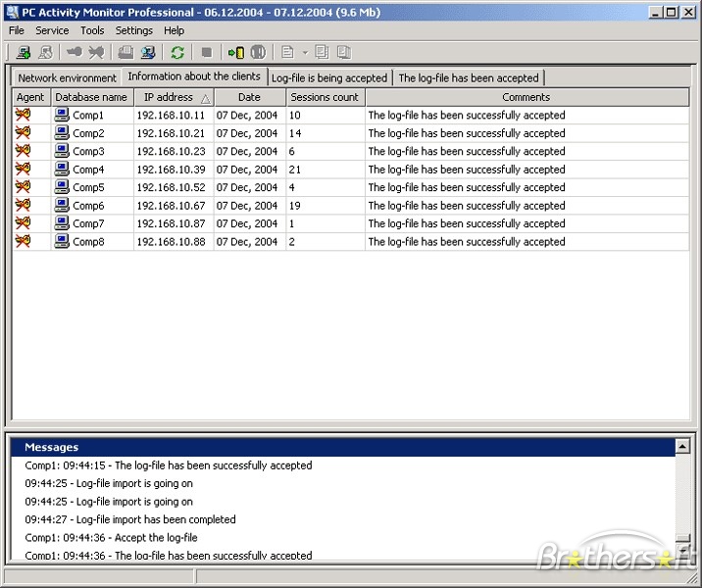702x588 pixels.
Task: Click the green refresh arrows icon
Action: (177, 52)
